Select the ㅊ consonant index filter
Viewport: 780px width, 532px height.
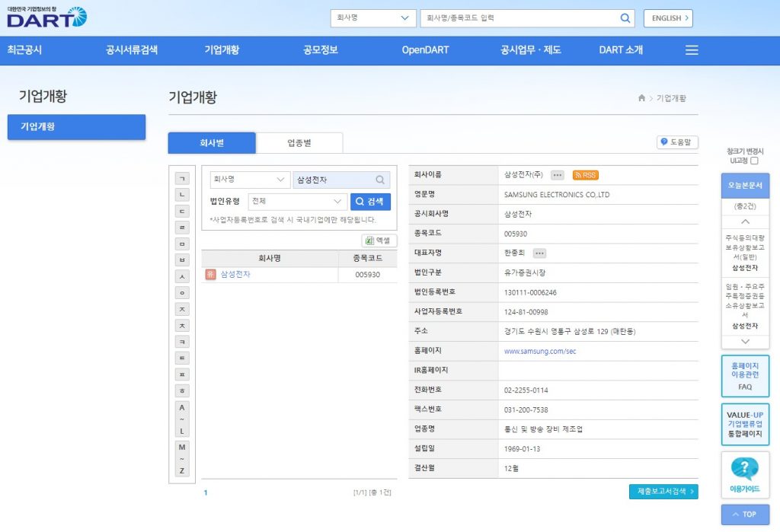[182, 326]
